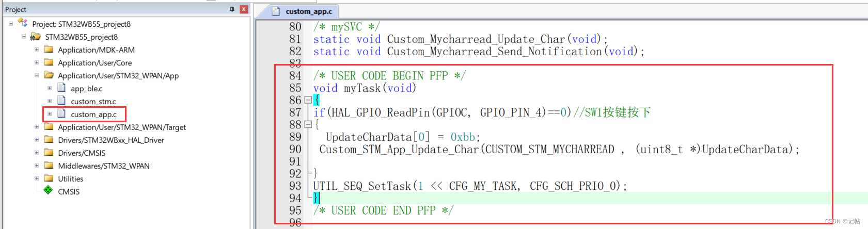This screenshot has height=229, width=868.
Task: Click the '/* USER CODE END PFP */' comment
Action: [383, 210]
